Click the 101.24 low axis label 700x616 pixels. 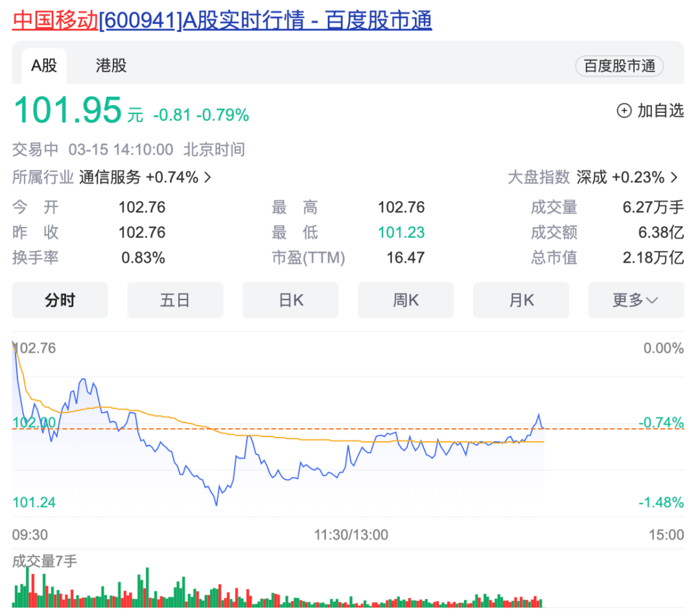tap(34, 503)
